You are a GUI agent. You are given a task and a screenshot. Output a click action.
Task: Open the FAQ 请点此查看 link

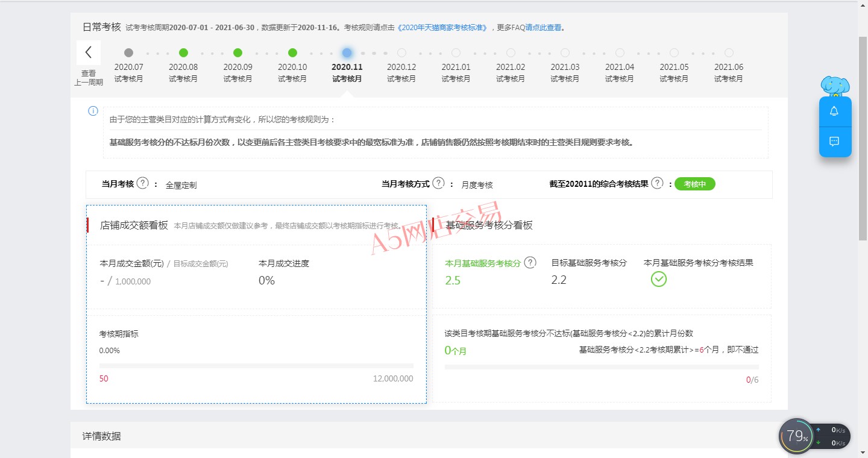pyautogui.click(x=543, y=28)
